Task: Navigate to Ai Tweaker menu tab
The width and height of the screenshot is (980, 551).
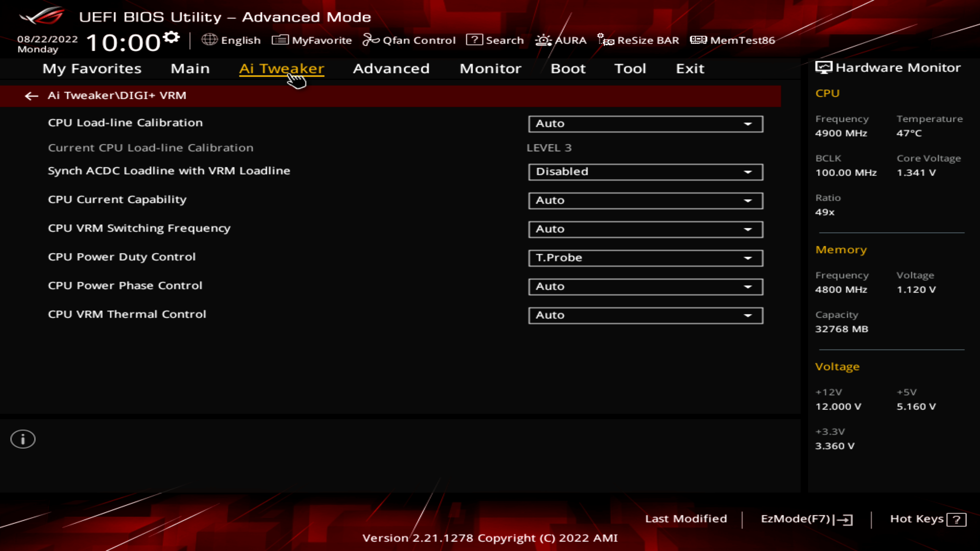Action: [281, 68]
